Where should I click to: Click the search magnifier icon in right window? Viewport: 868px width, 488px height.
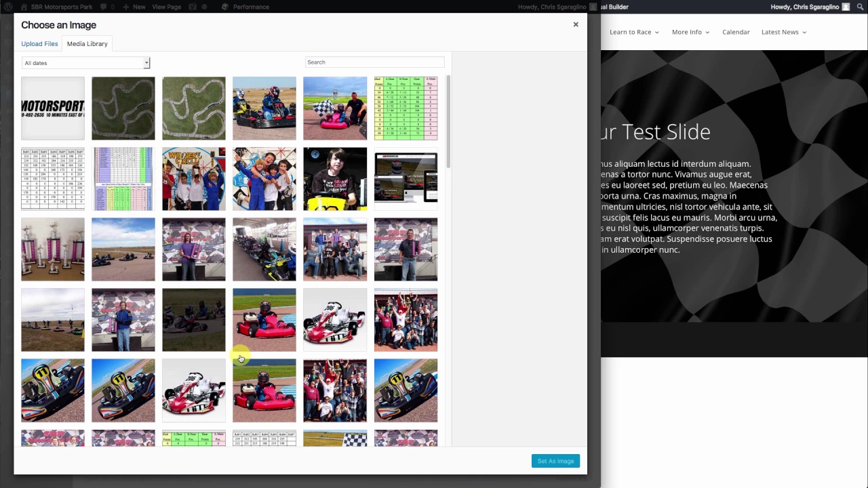tap(860, 7)
